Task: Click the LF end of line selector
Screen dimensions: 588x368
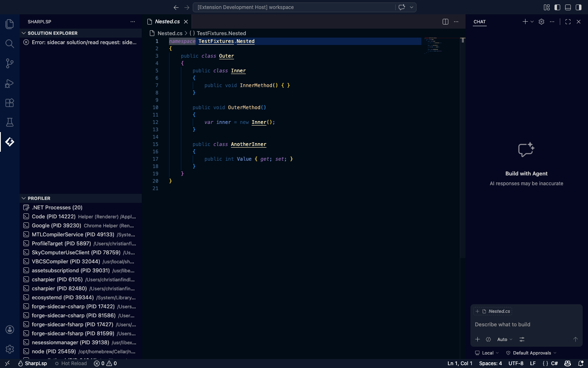Action: point(533,363)
